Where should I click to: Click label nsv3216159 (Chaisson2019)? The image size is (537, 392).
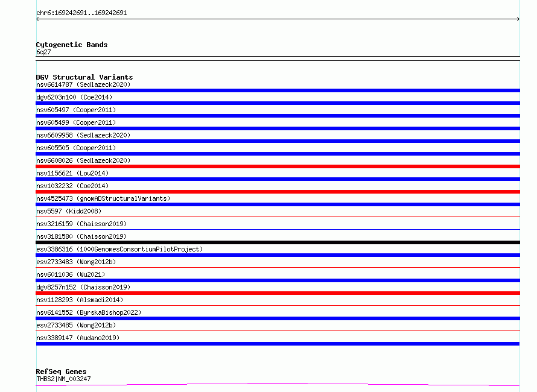click(81, 224)
